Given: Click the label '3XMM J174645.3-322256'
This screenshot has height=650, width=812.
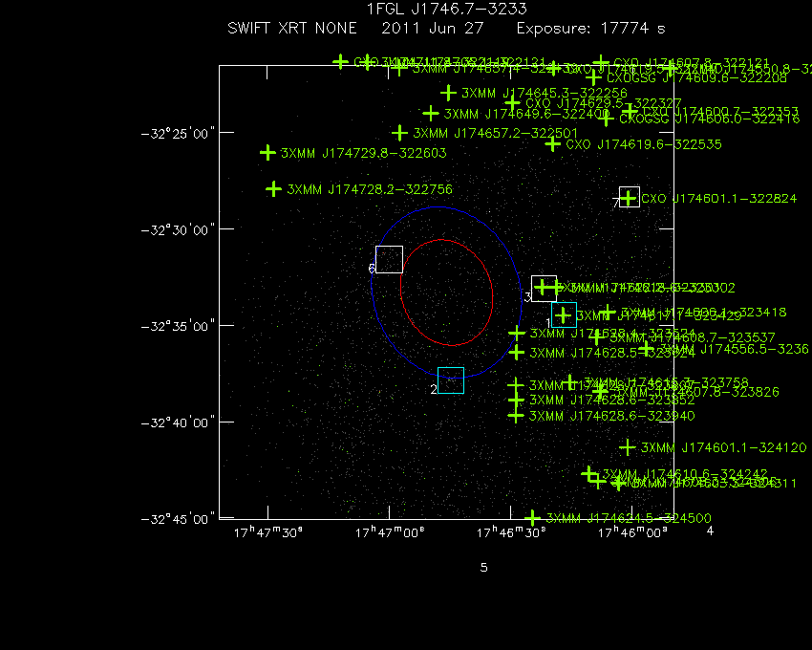Looking at the screenshot, I should coord(545,94).
